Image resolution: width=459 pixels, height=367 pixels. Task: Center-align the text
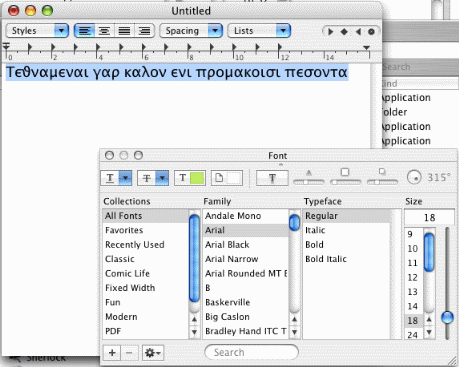pyautogui.click(x=104, y=31)
